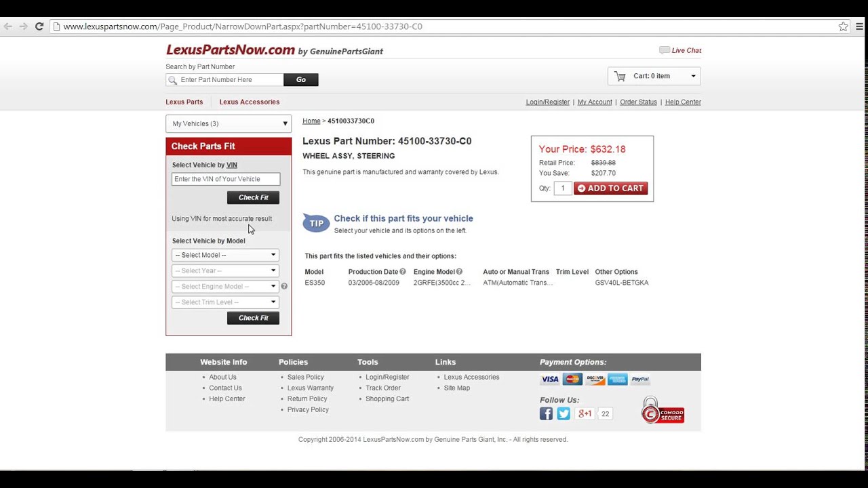The height and width of the screenshot is (488, 868).
Task: Click the shopping cart icon
Action: 620,76
